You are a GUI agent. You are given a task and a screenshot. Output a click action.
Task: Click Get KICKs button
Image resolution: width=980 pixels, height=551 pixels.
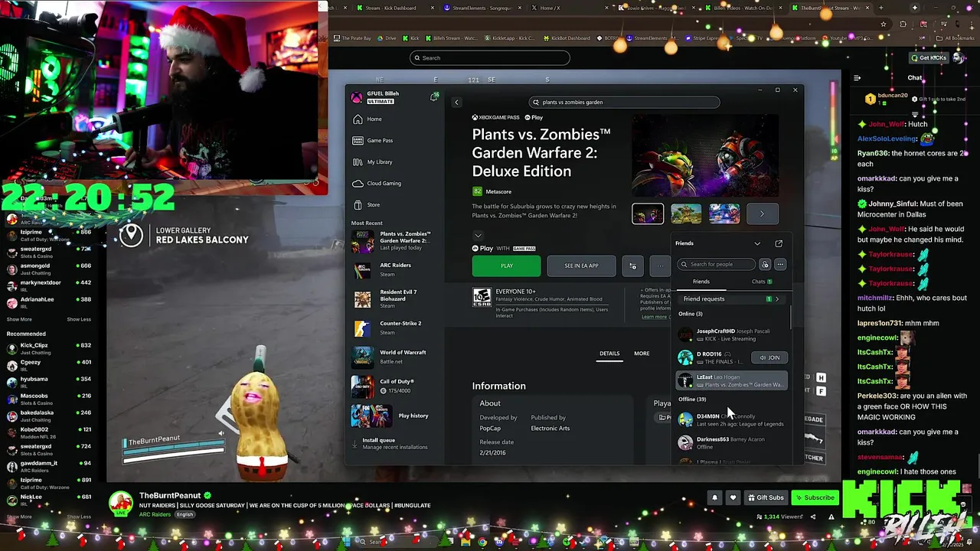tap(929, 57)
